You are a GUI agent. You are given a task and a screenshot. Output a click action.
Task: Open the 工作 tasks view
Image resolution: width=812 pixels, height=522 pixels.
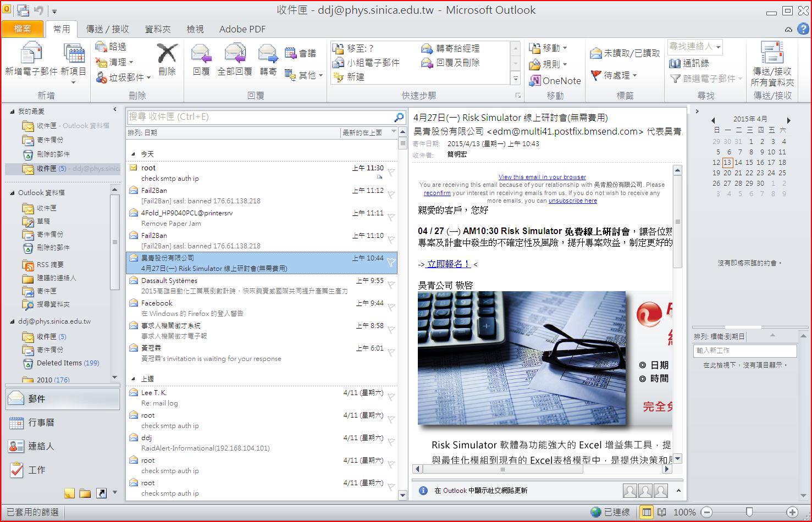(62, 470)
